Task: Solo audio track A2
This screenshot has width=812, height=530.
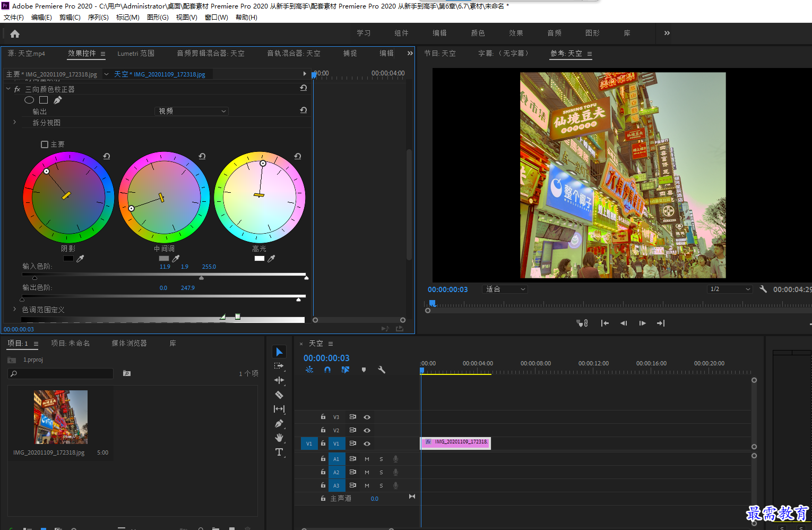Action: click(381, 472)
